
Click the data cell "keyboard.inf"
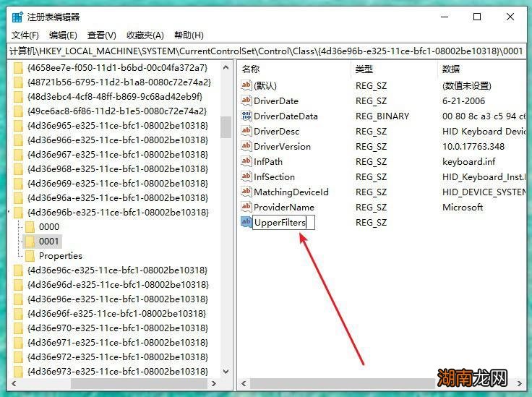click(x=468, y=162)
